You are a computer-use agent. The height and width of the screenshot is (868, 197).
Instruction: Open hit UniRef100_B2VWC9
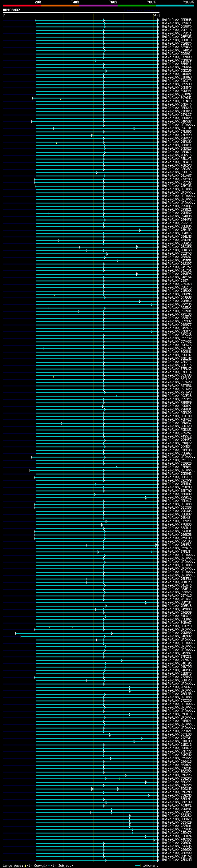pyautogui.click(x=177, y=47)
